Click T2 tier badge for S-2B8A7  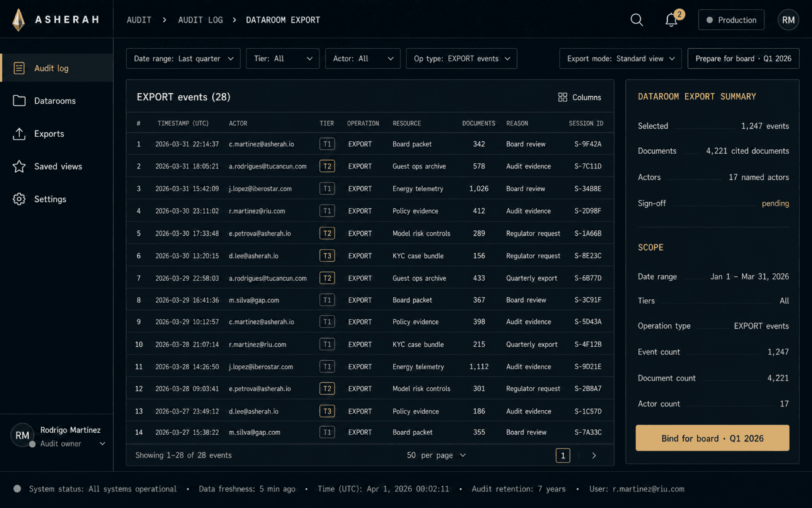click(327, 389)
